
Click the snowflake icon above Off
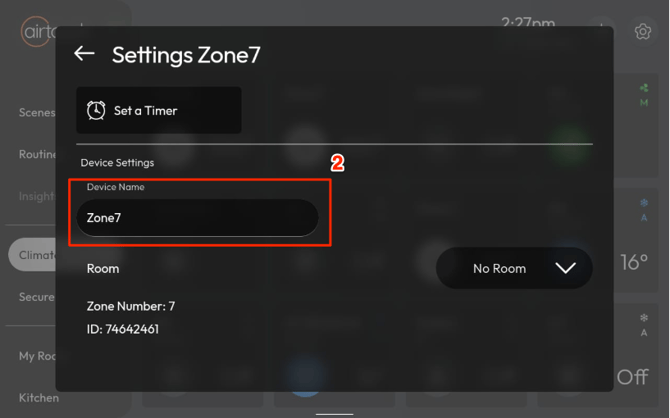point(644,319)
